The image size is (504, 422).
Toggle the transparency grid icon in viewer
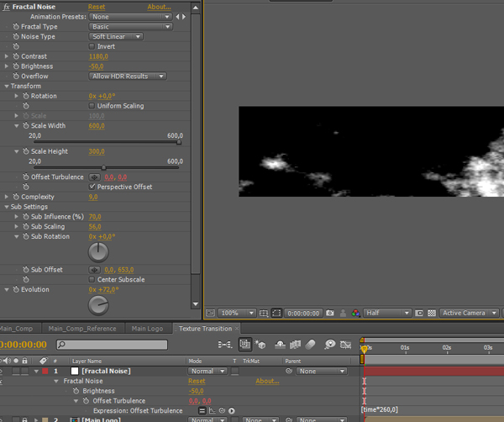click(x=431, y=313)
